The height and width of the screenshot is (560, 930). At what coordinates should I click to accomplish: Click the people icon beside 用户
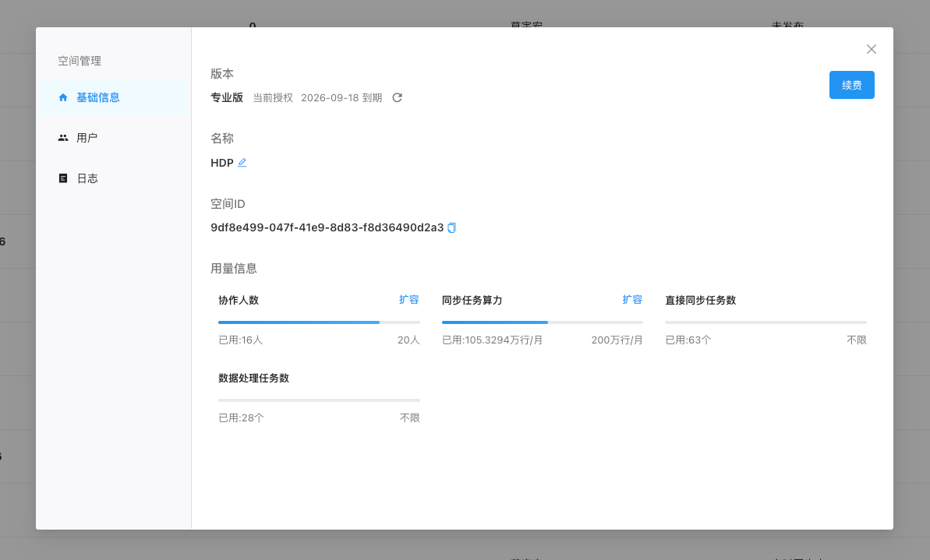tap(63, 138)
